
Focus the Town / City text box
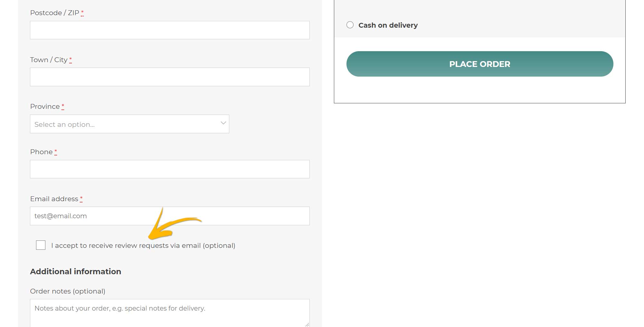click(170, 77)
